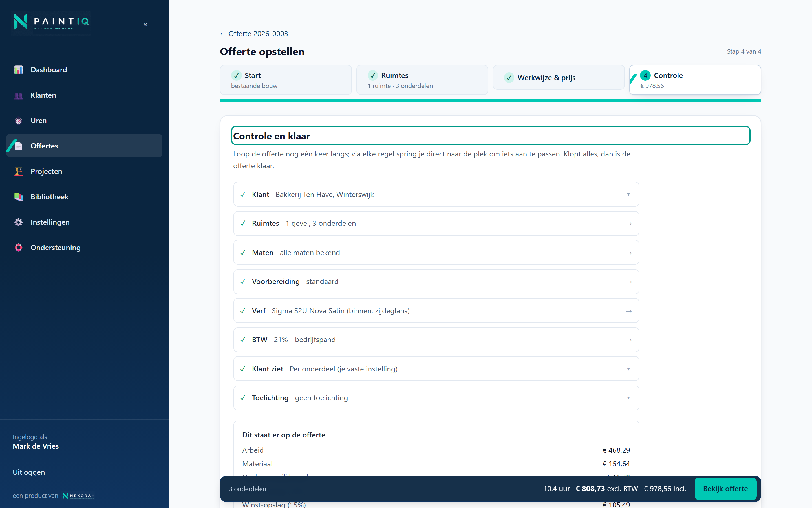Click the green check beside Toelichting
Screen dimensions: 812x508
tap(243, 398)
